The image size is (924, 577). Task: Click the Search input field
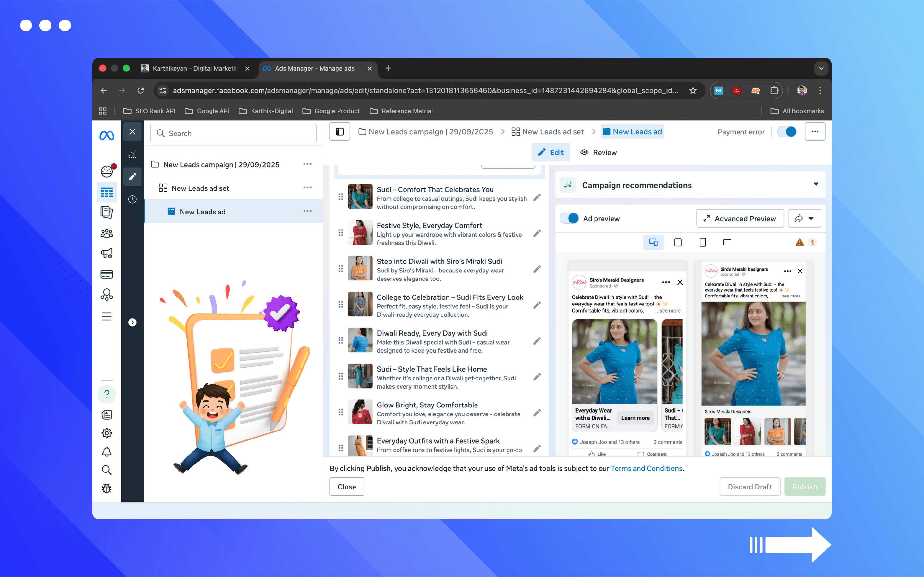(x=234, y=133)
